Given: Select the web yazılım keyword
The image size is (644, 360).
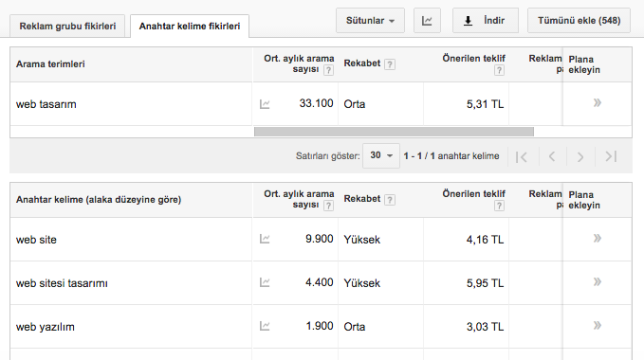Looking at the screenshot, I should tap(46, 327).
